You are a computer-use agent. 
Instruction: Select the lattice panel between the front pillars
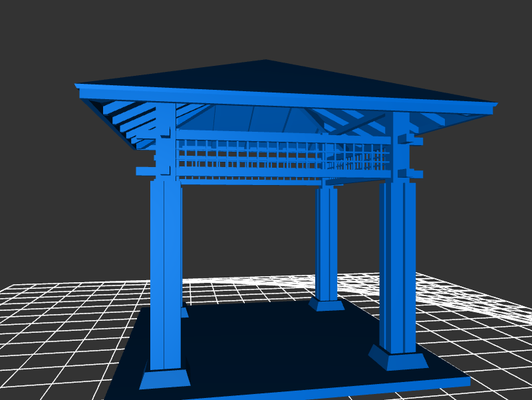tap(283, 156)
